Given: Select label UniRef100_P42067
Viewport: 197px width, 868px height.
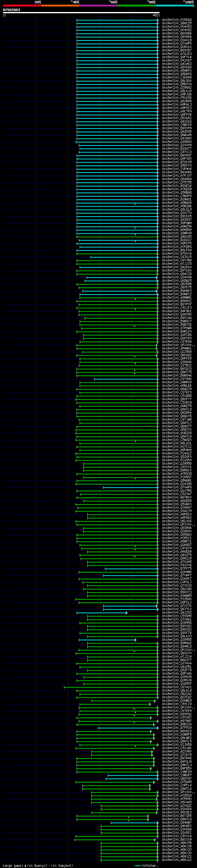Looking at the screenshot, I should point(176,61).
